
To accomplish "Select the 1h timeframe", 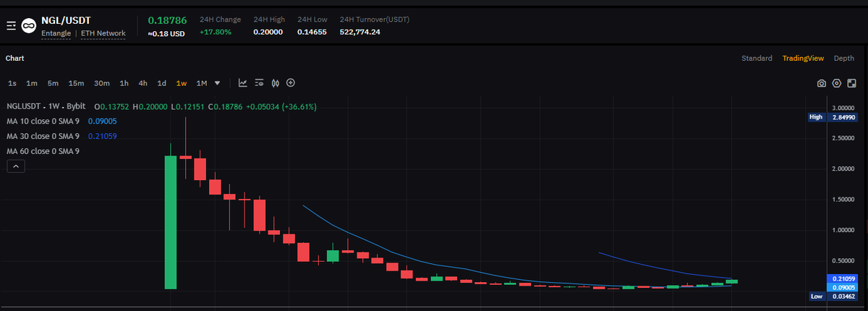I will click(x=124, y=82).
